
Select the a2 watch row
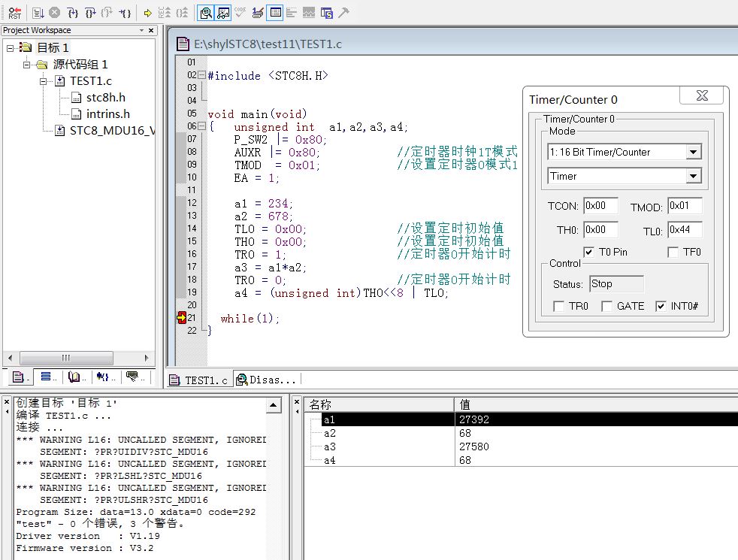coord(521,433)
